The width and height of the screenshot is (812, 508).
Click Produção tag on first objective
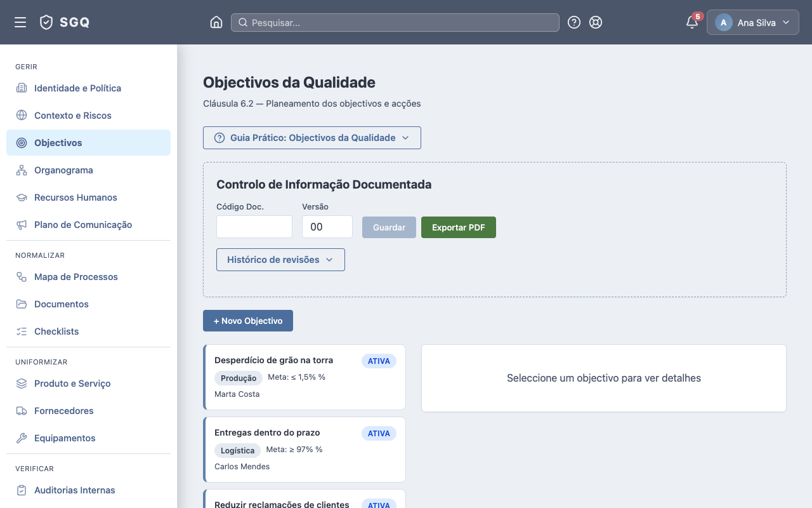click(239, 378)
